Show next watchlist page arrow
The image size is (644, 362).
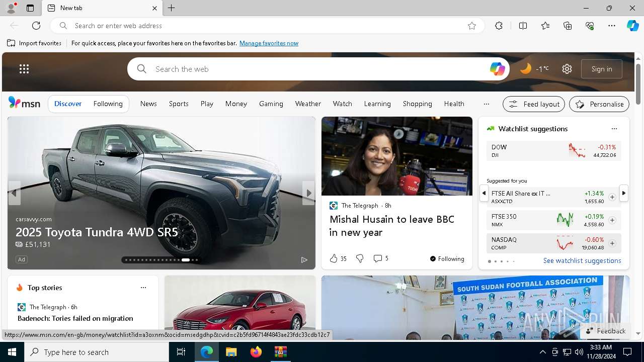click(624, 193)
